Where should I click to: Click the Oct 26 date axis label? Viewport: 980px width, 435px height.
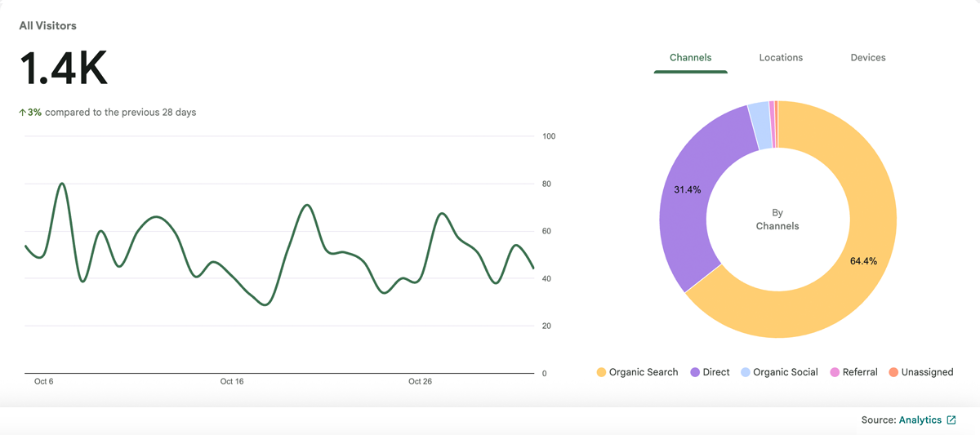(x=420, y=382)
